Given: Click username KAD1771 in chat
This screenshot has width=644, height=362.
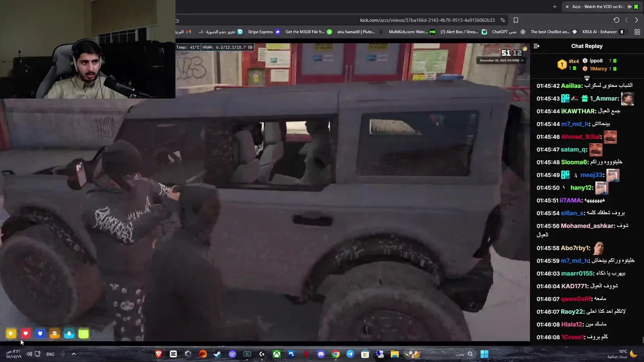Looking at the screenshot, I should coord(575,286).
